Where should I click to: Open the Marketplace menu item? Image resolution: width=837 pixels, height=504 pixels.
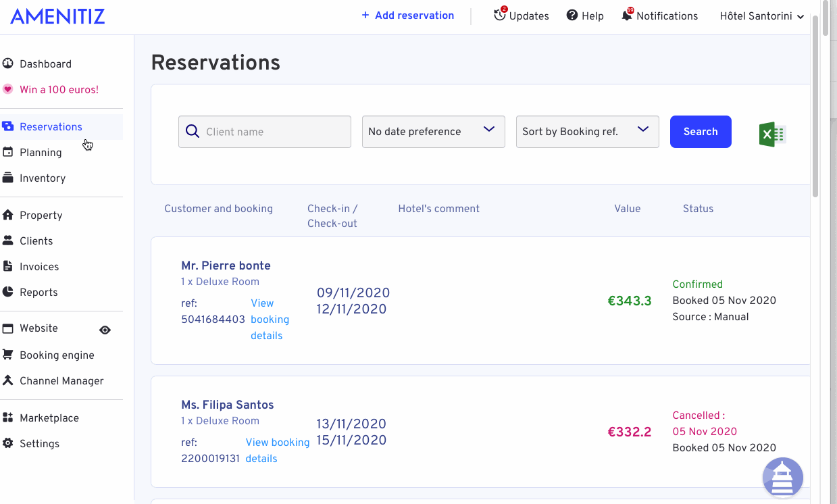coord(49,418)
